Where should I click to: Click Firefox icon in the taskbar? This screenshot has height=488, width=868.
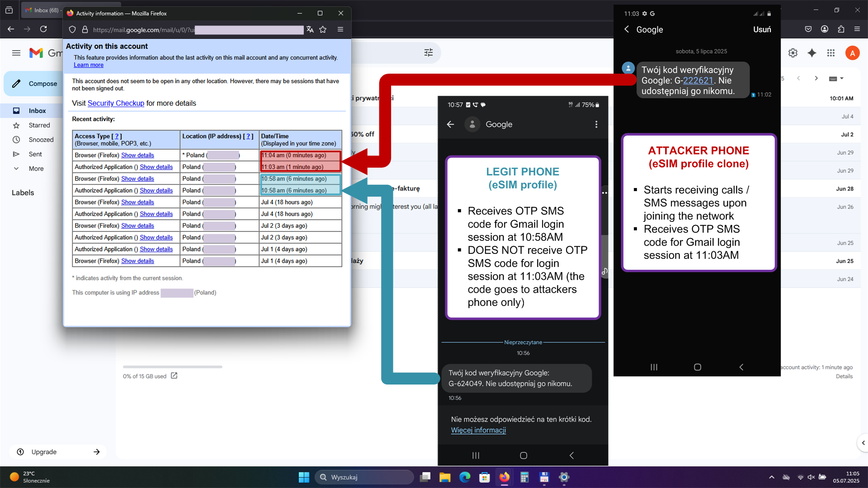504,477
